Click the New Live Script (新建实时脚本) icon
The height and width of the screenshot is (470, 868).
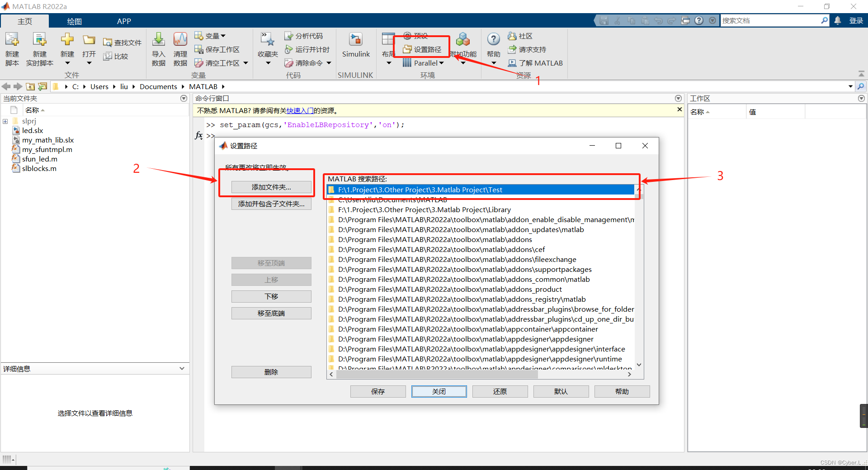pyautogui.click(x=40, y=40)
